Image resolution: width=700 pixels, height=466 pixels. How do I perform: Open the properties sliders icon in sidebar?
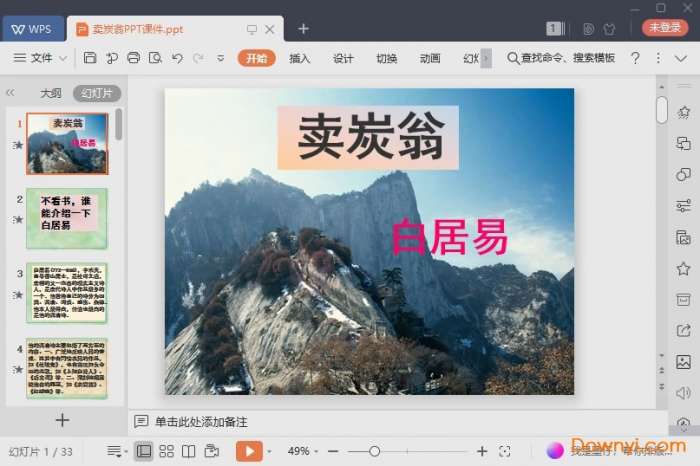683,206
